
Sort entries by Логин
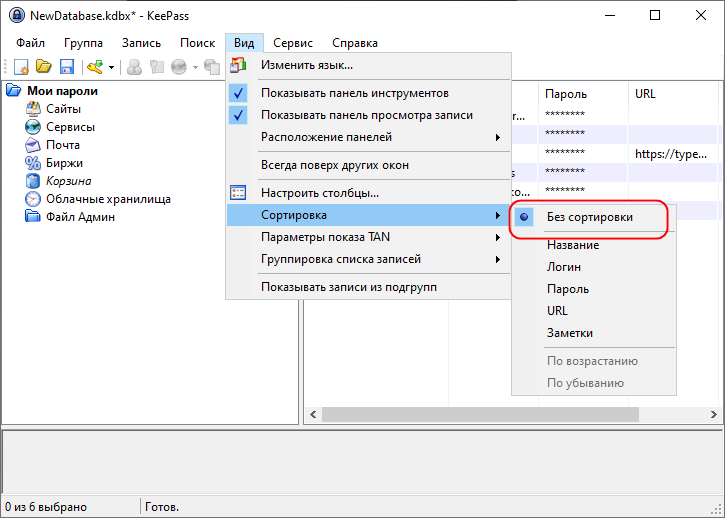(x=594, y=267)
